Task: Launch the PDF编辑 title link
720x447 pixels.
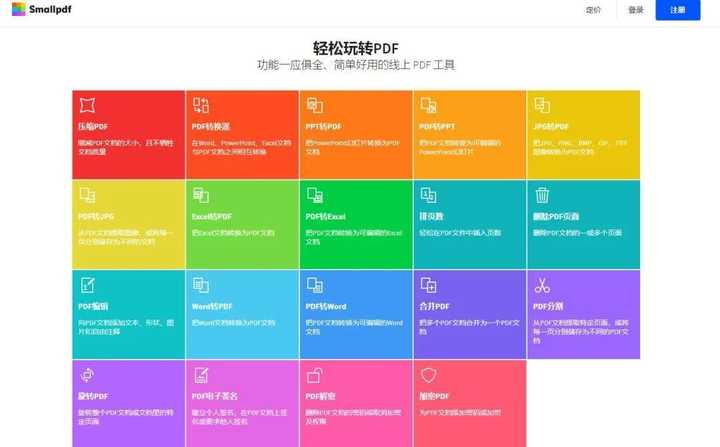Action: pos(93,306)
